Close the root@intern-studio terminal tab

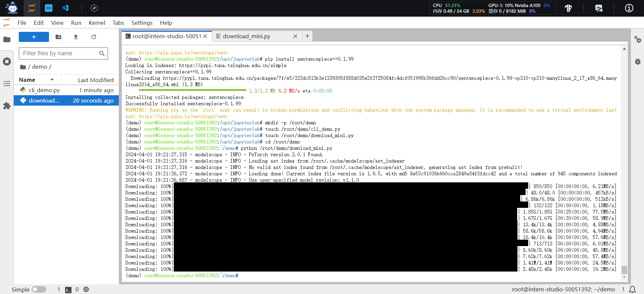pyautogui.click(x=205, y=36)
